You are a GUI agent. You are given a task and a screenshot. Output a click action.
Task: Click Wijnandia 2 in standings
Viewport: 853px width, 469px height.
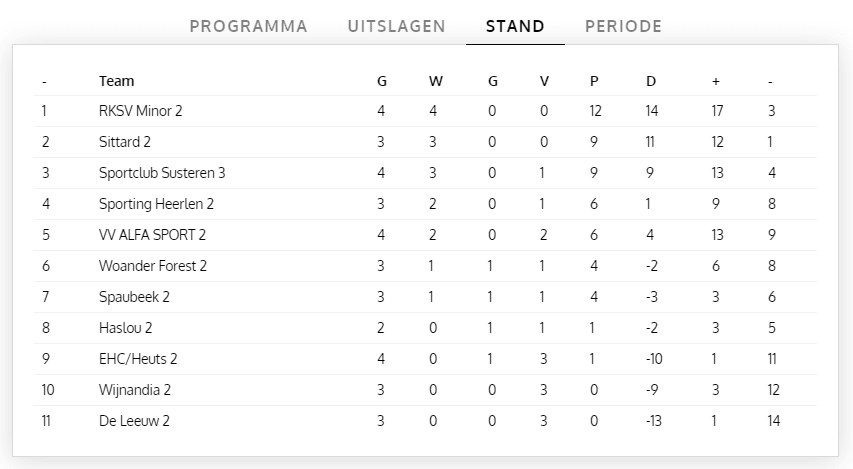click(135, 390)
